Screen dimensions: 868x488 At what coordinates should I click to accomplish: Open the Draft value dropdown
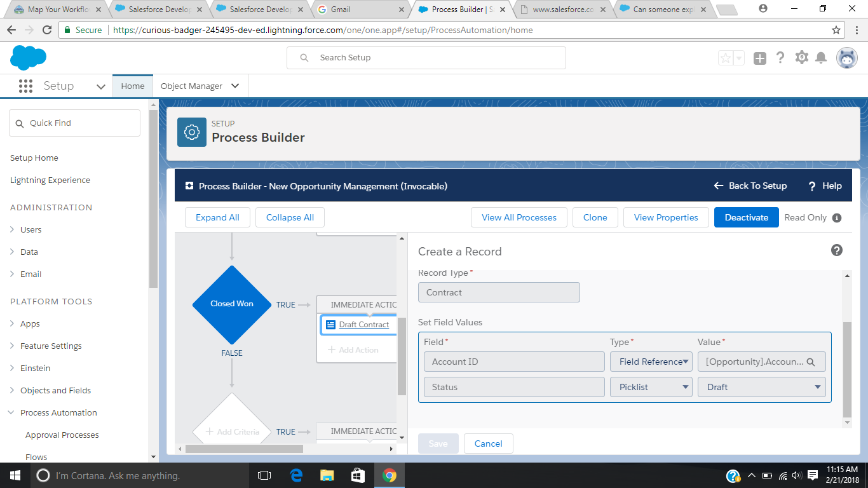762,387
